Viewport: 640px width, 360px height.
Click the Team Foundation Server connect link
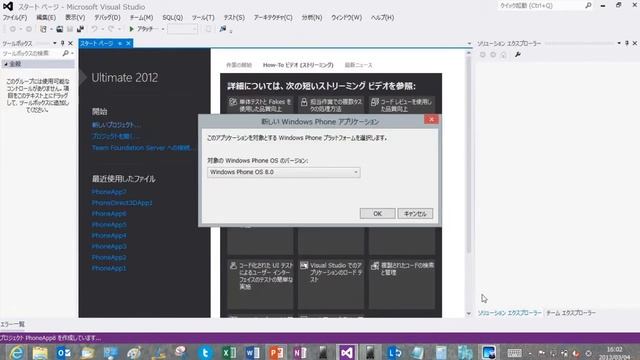tap(142, 148)
